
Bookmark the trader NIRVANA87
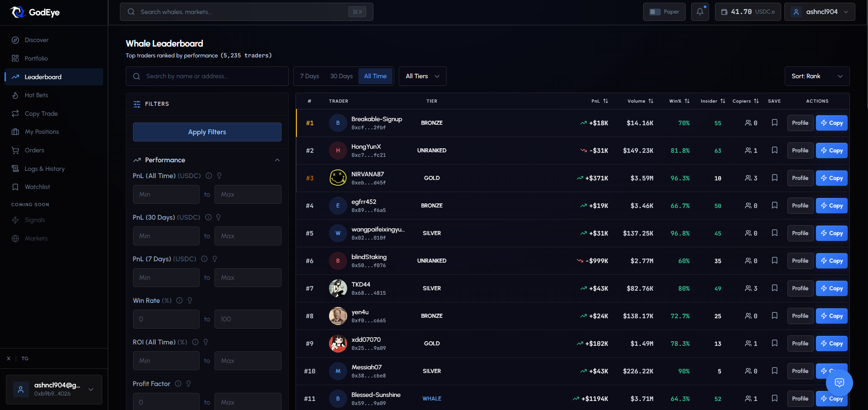(x=774, y=178)
